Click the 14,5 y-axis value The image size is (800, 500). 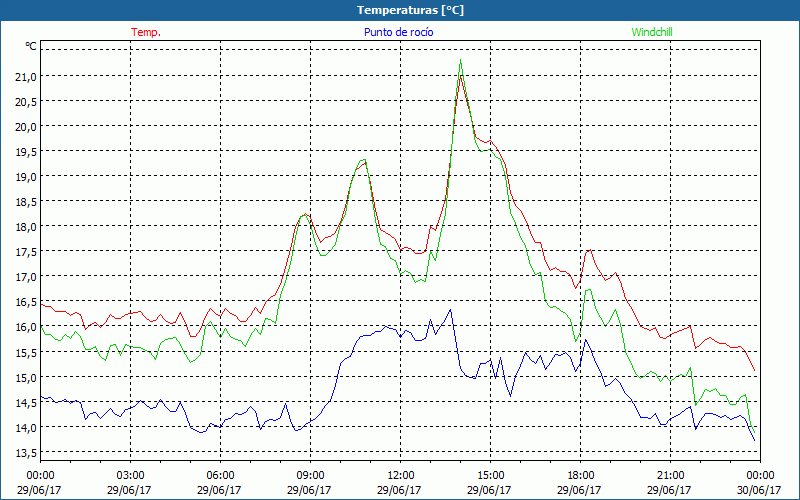click(x=26, y=403)
